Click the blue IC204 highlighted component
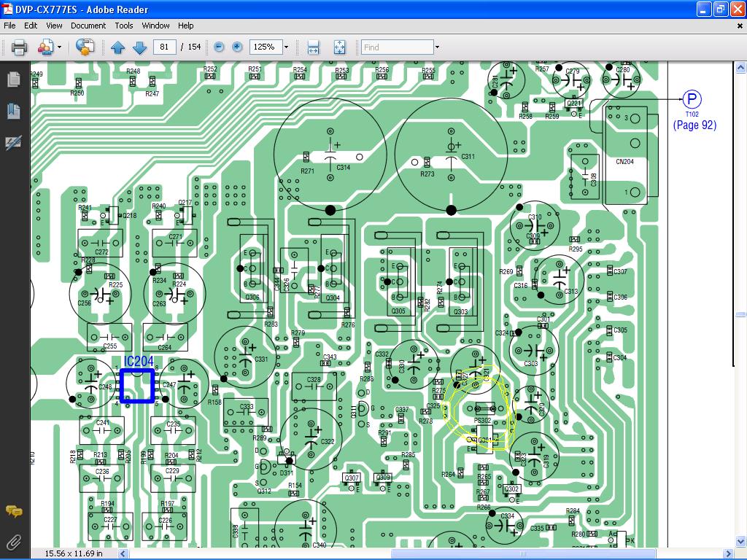 (x=137, y=386)
